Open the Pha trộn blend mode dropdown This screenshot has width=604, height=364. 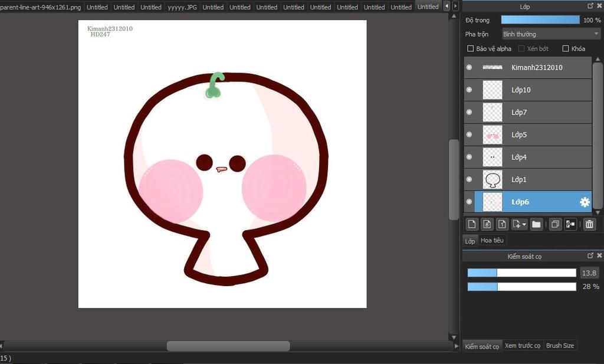click(552, 34)
